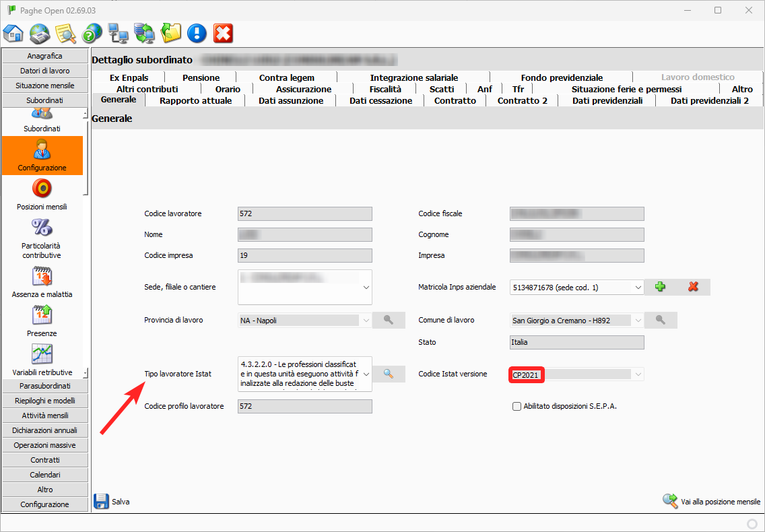The height and width of the screenshot is (532, 765).
Task: Open the Fiscalità tab
Action: [x=385, y=89]
